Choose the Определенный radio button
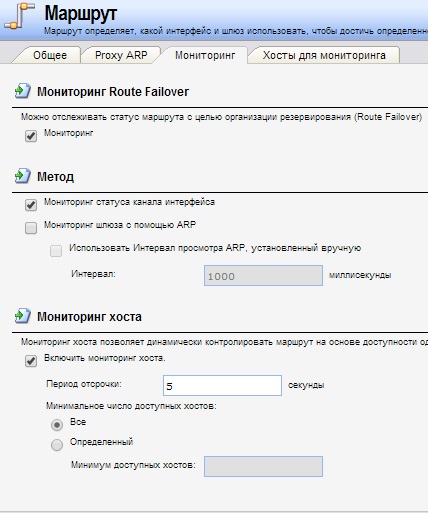 coord(57,445)
